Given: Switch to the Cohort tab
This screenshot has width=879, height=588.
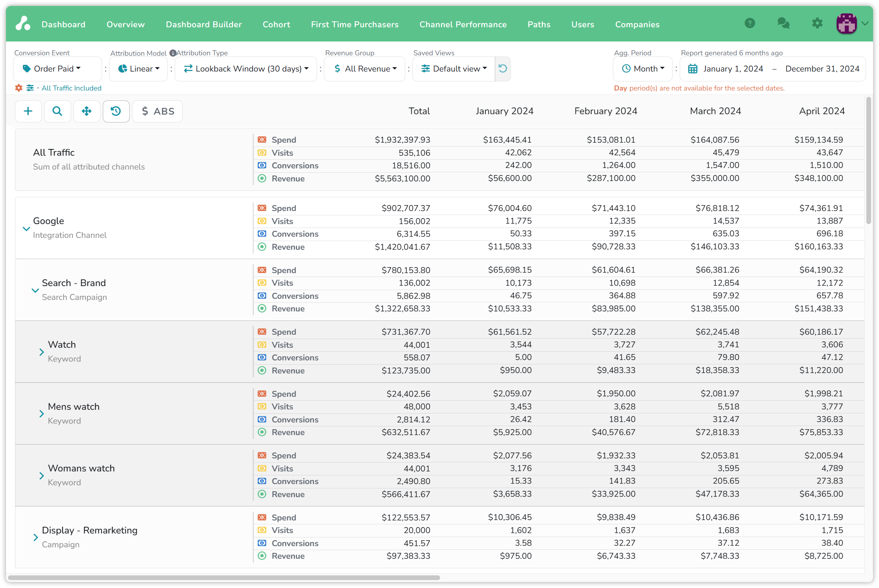Looking at the screenshot, I should 276,24.
